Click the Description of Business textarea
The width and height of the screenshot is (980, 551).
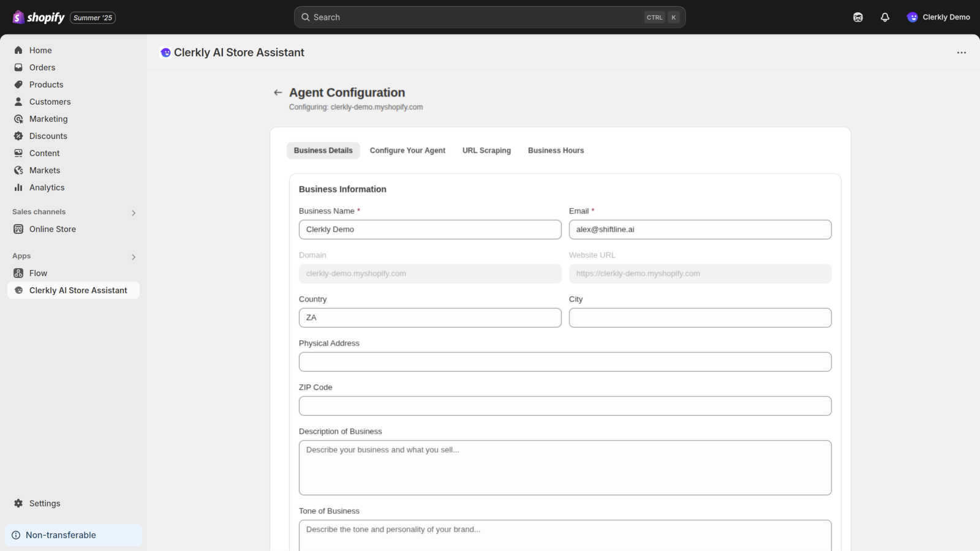pos(565,468)
